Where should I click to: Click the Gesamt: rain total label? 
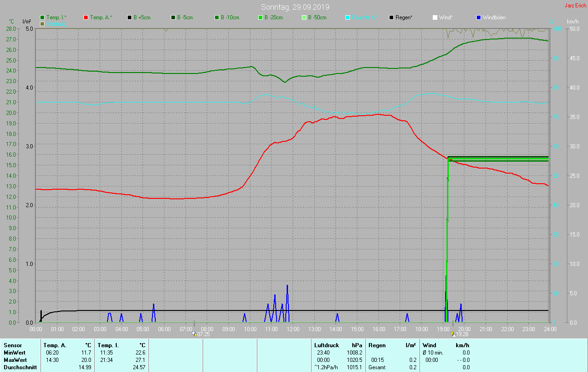pyautogui.click(x=377, y=367)
